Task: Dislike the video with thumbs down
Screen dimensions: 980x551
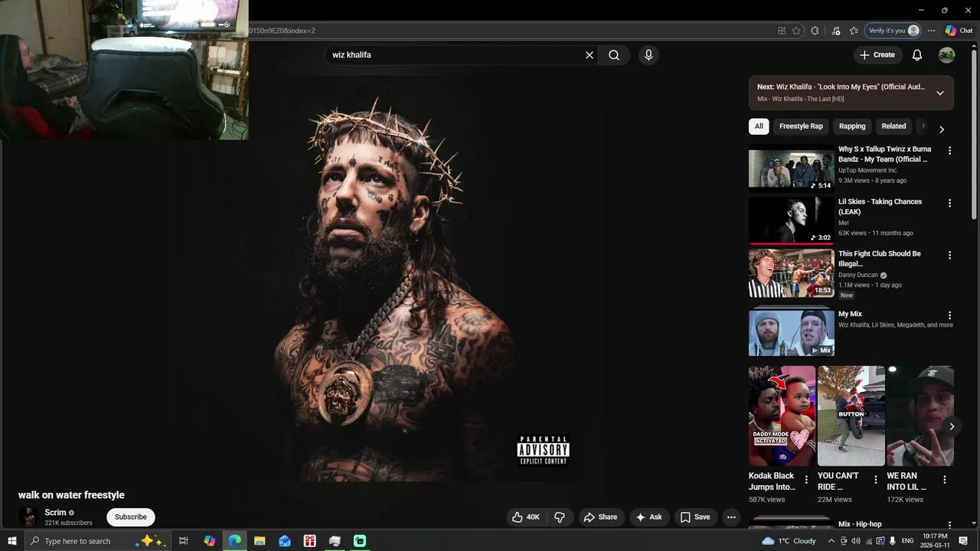Action: 560,517
